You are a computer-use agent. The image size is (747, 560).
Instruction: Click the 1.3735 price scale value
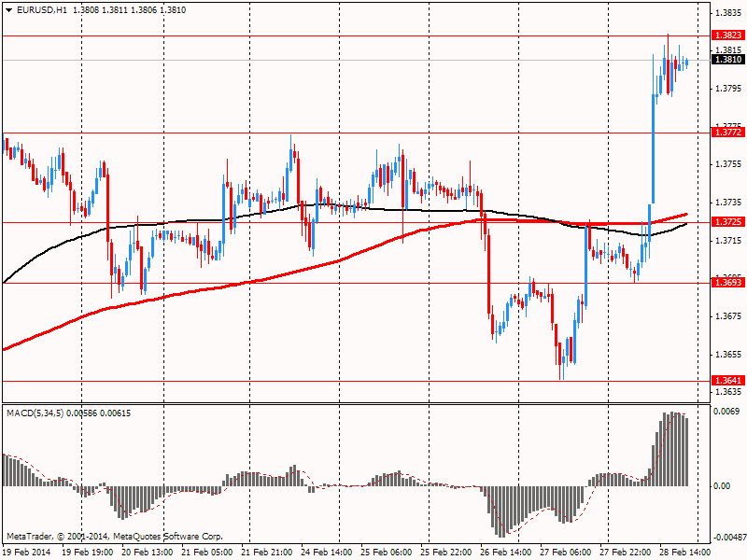coord(729,203)
